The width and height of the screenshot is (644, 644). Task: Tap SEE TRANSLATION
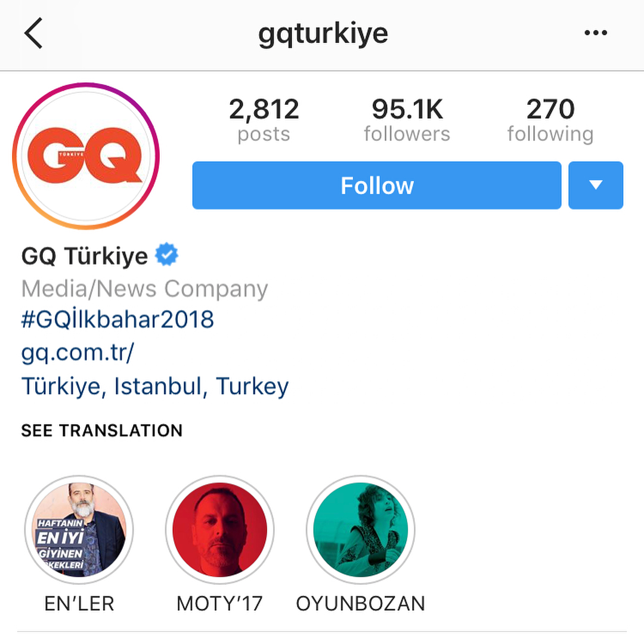(x=102, y=431)
